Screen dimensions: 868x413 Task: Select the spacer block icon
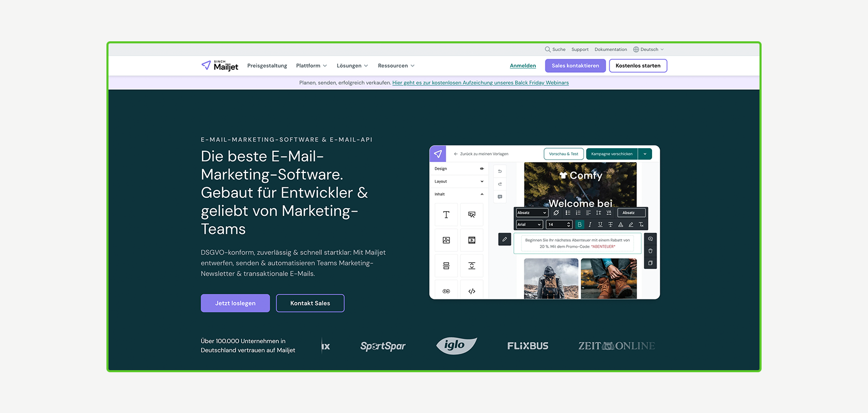coord(472,266)
